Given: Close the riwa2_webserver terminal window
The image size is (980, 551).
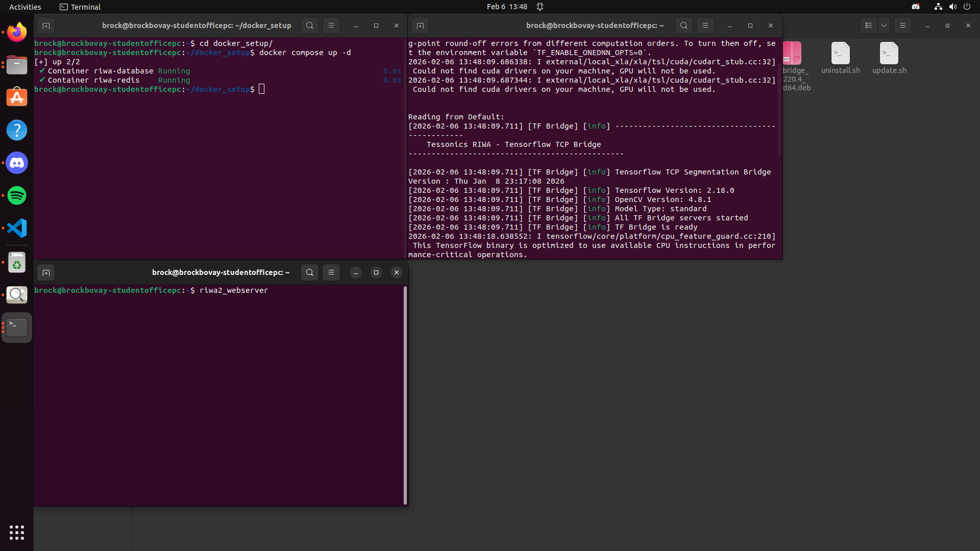Looking at the screenshot, I should pyautogui.click(x=397, y=272).
